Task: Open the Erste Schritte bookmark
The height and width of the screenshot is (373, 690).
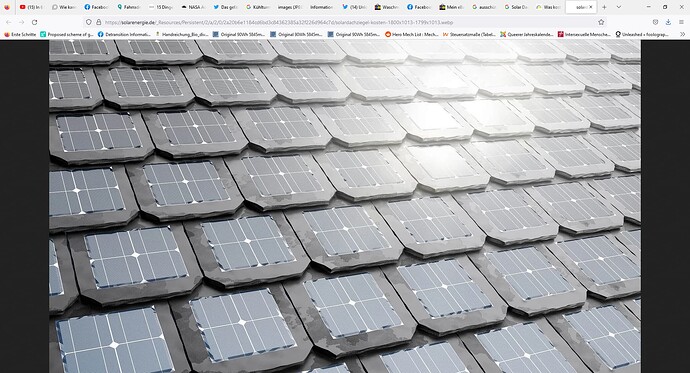Action: [x=20, y=34]
